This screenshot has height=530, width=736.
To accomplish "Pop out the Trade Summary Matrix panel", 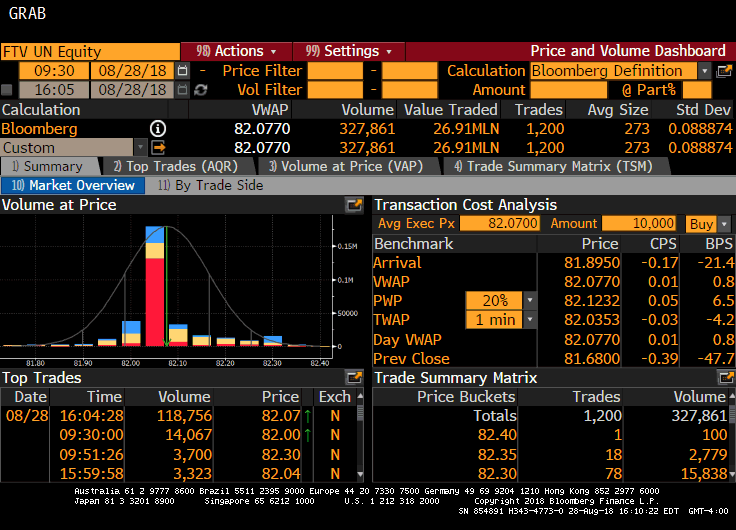I will (725, 378).
